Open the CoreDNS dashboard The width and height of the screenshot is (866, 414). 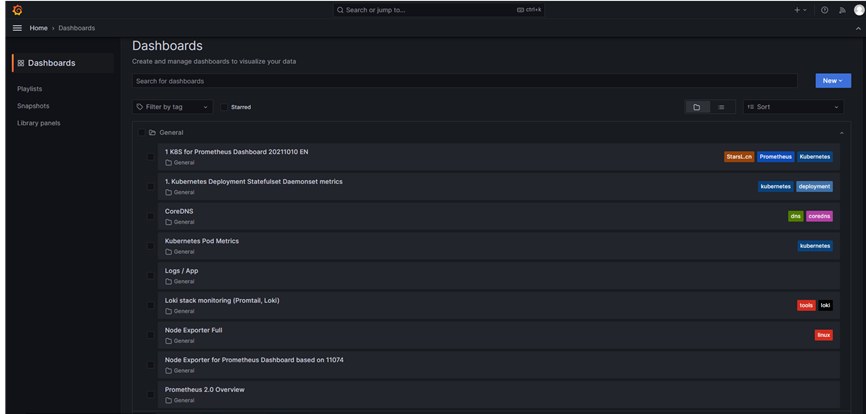click(x=179, y=211)
